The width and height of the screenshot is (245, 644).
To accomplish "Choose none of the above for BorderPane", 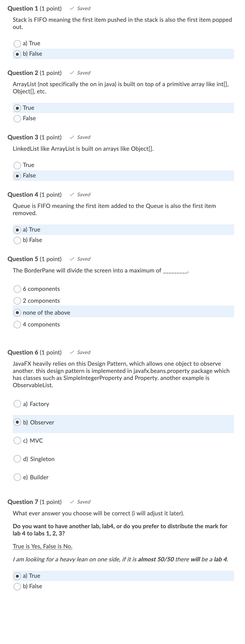I will point(17,313).
